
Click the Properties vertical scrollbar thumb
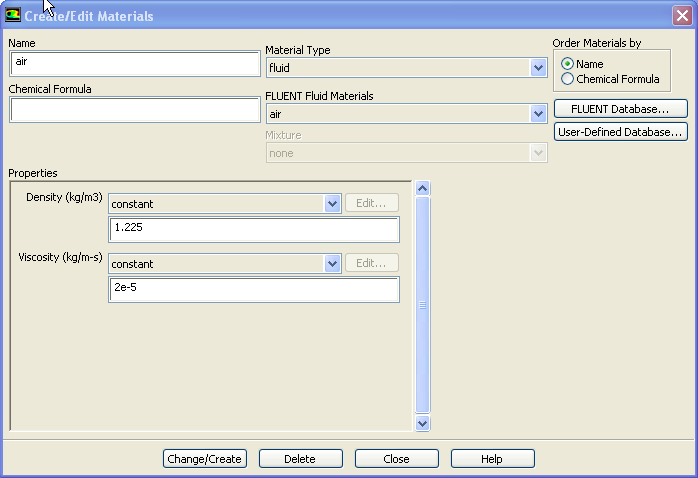pyautogui.click(x=422, y=305)
